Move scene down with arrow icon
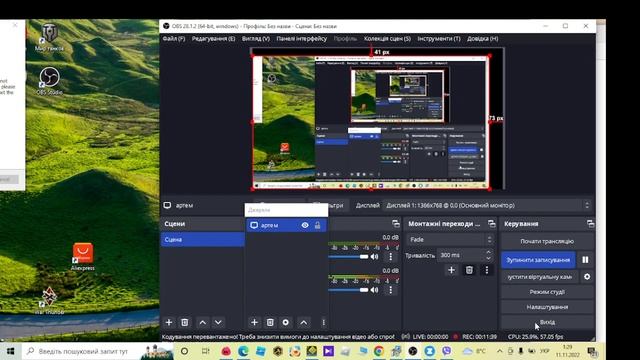This screenshot has width=640, height=360. tap(218, 322)
